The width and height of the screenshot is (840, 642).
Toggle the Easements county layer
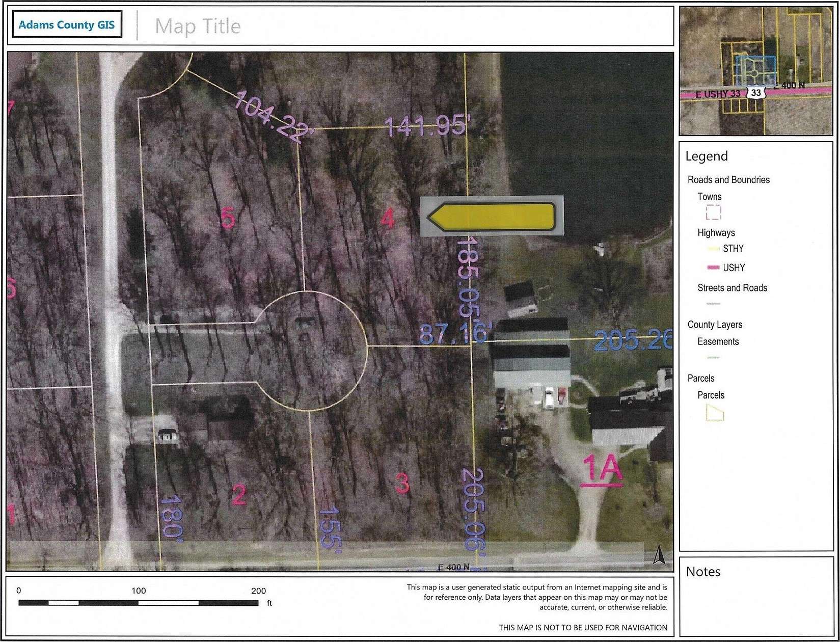coord(718,342)
